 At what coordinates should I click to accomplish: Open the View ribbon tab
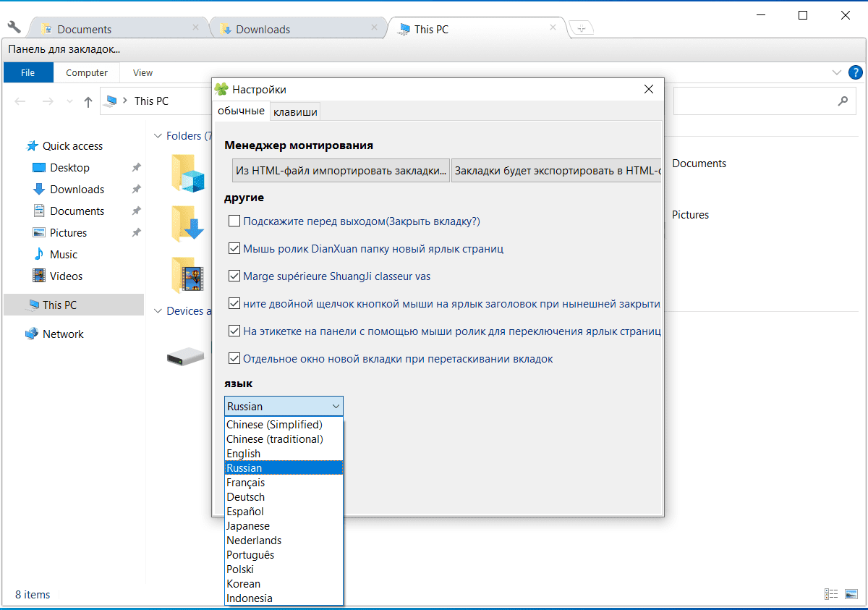click(x=143, y=72)
